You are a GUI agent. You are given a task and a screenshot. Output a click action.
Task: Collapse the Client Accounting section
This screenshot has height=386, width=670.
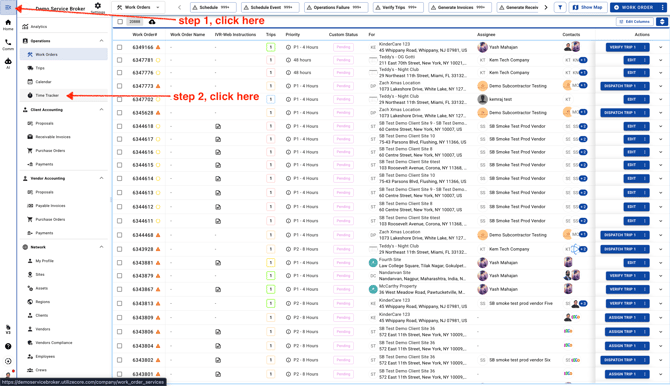tap(101, 110)
